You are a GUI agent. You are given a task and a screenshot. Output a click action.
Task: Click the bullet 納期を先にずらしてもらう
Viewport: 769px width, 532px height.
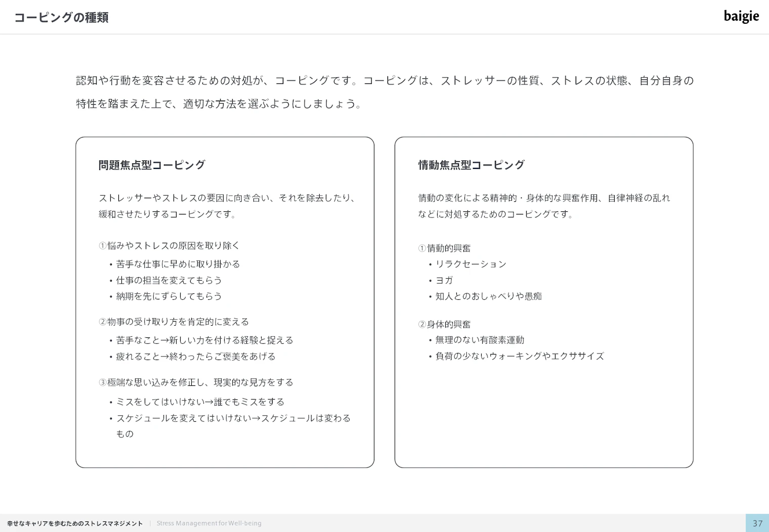click(x=169, y=296)
